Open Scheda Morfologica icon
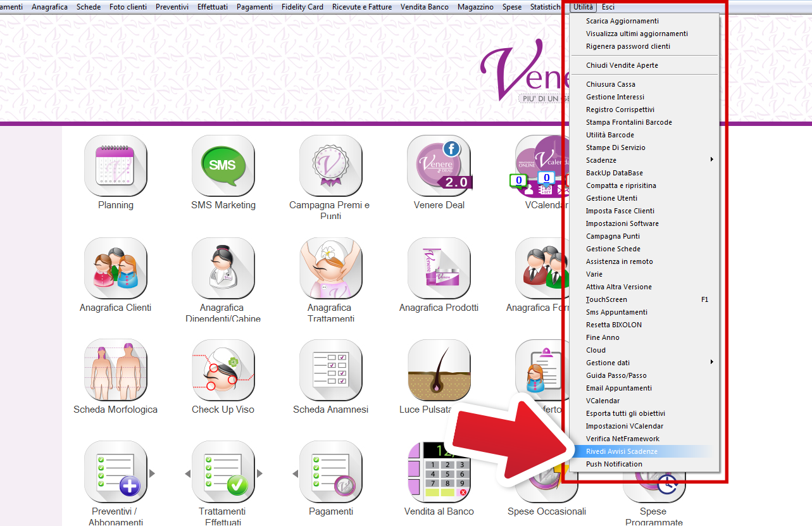 click(116, 370)
